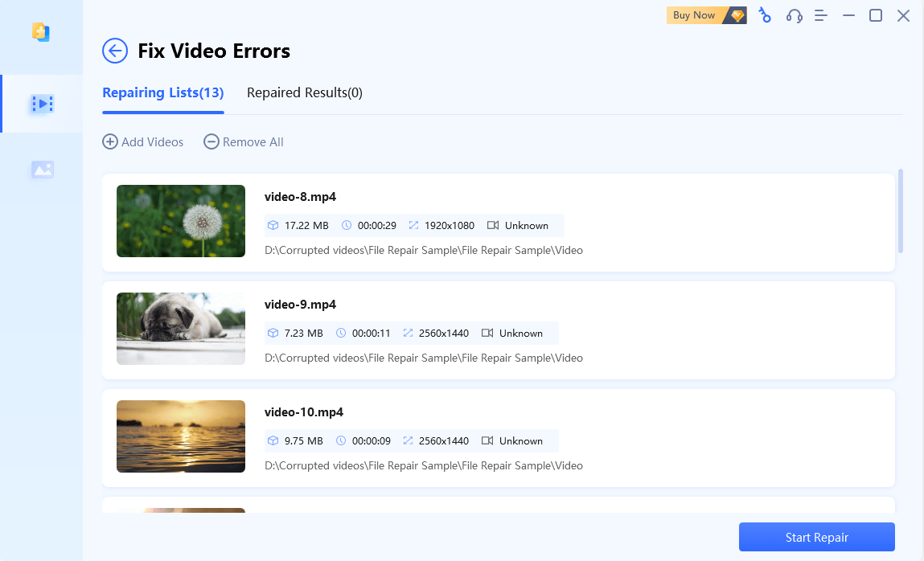Click the sunset thumbnail of video-10.mp4
This screenshot has width=924, height=561.
tap(181, 436)
